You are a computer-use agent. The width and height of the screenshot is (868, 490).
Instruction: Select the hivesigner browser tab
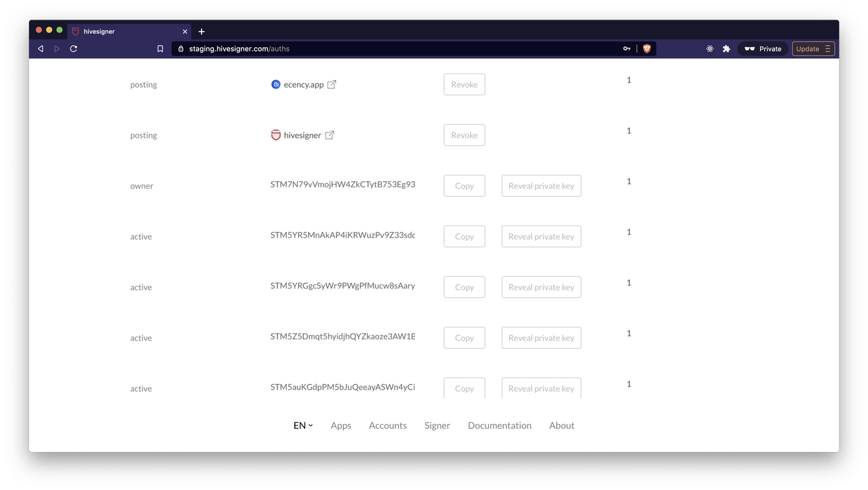[129, 31]
